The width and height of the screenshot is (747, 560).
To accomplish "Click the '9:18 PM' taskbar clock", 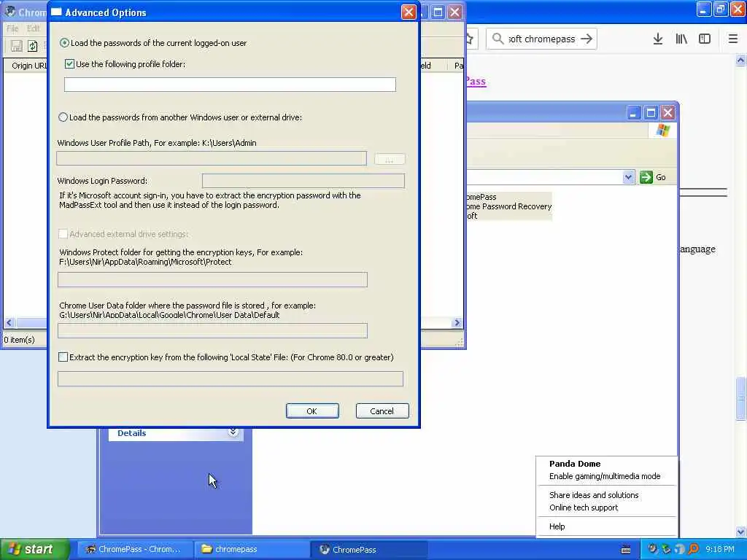I will click(x=720, y=549).
